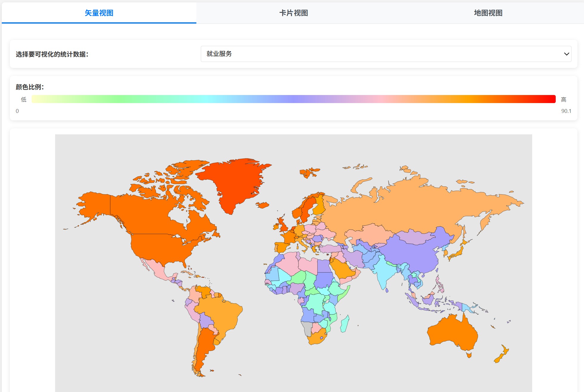The image size is (584, 392).
Task: Click the dropdown chevron arrow
Action: (x=566, y=54)
